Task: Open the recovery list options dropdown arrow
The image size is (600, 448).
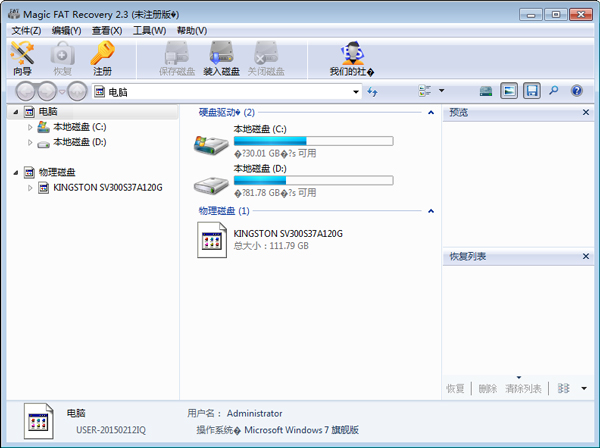Action: click(584, 388)
